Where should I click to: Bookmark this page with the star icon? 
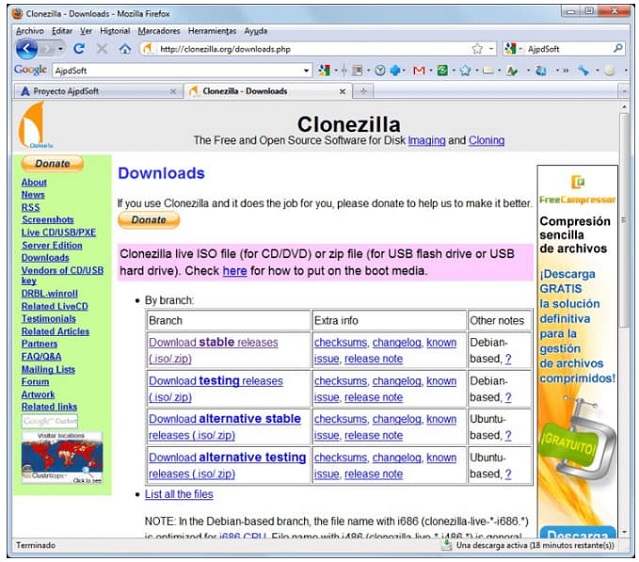click(x=477, y=49)
